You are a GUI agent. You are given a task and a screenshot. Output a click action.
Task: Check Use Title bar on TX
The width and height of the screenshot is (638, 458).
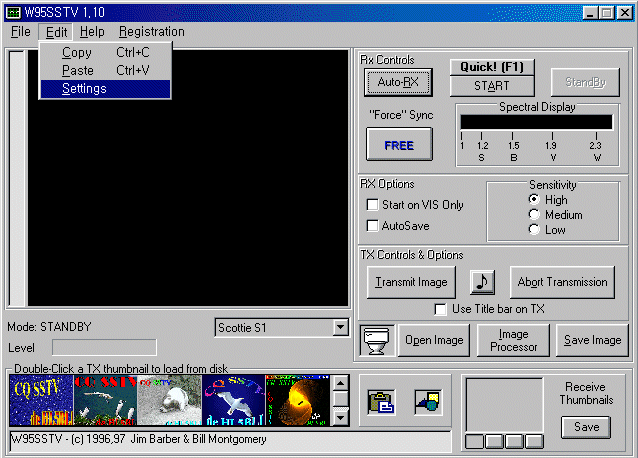440,309
